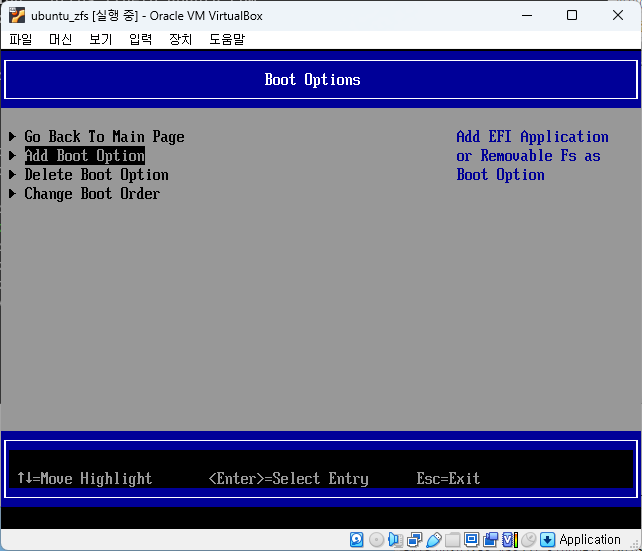This screenshot has width=642, height=551.
Task: Open the 도움말 menu
Action: click(227, 39)
